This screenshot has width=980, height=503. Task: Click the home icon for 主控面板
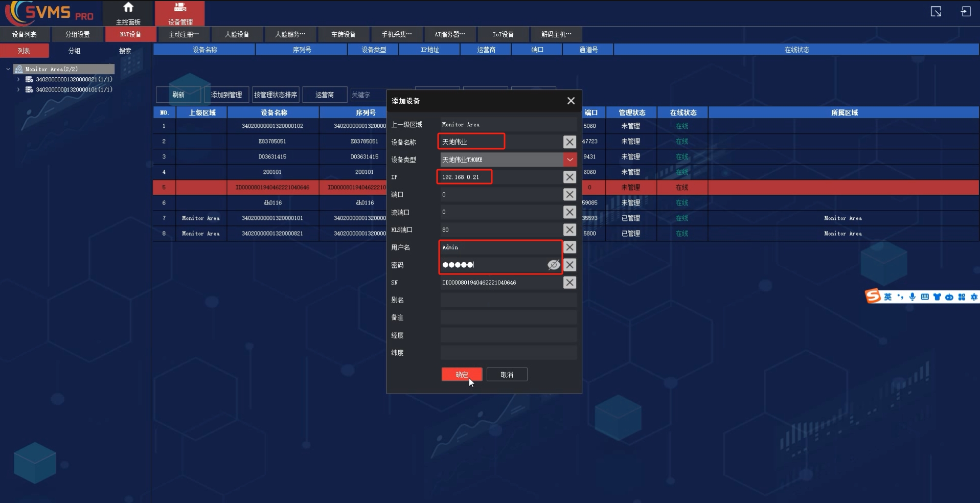(x=128, y=8)
